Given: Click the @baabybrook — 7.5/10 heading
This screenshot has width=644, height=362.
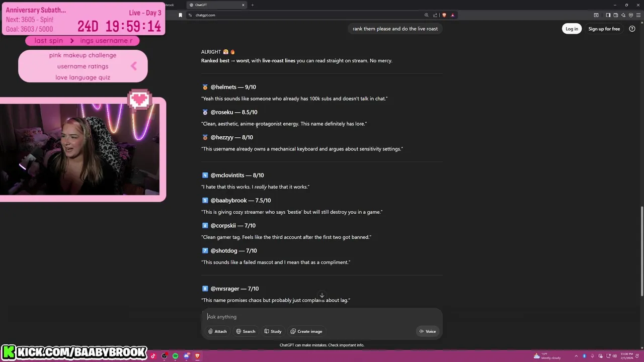Looking at the screenshot, I should coord(240,200).
